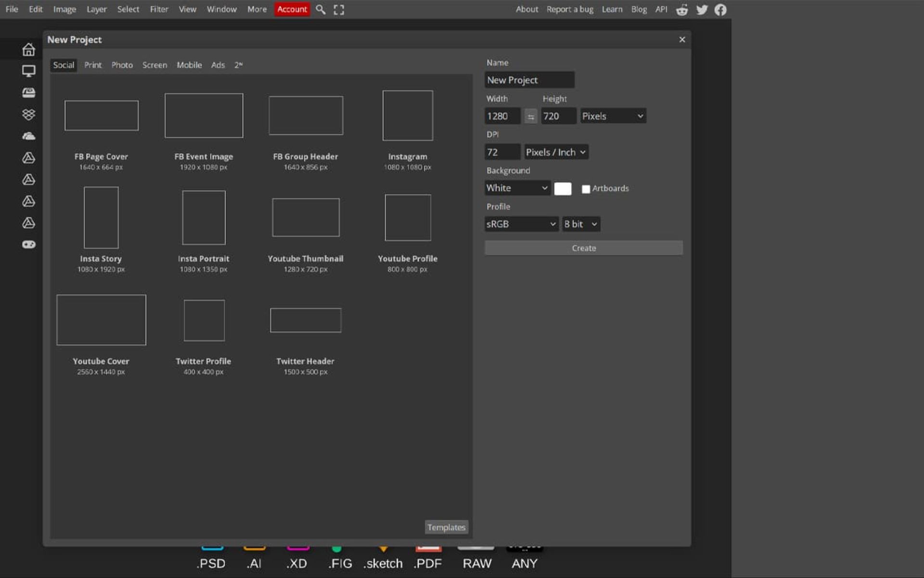Screen dimensions: 924x578
Task: Open the View menu
Action: tap(187, 9)
